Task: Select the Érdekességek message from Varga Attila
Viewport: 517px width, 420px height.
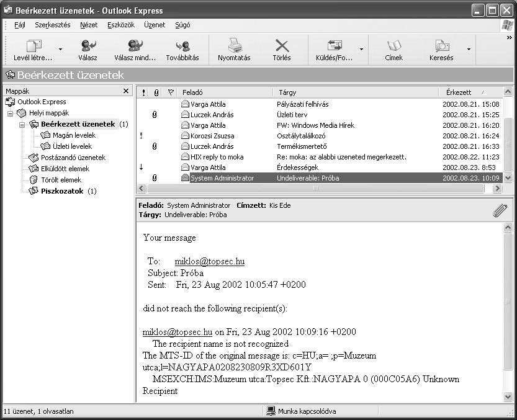Action: coord(320,168)
